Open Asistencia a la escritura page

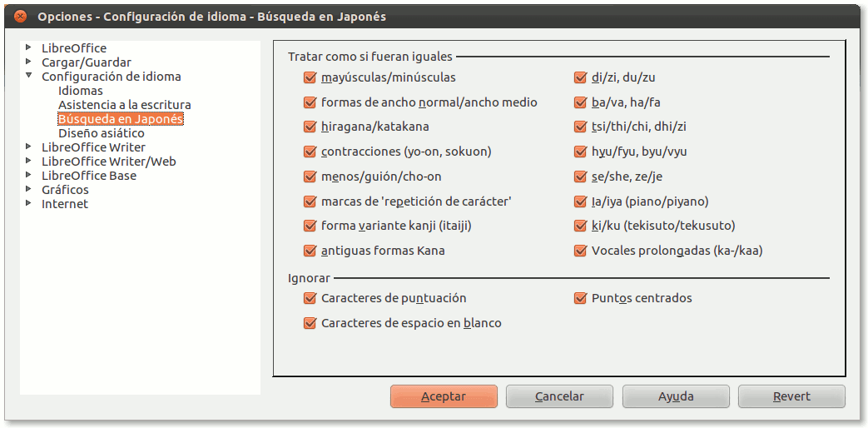pos(124,105)
